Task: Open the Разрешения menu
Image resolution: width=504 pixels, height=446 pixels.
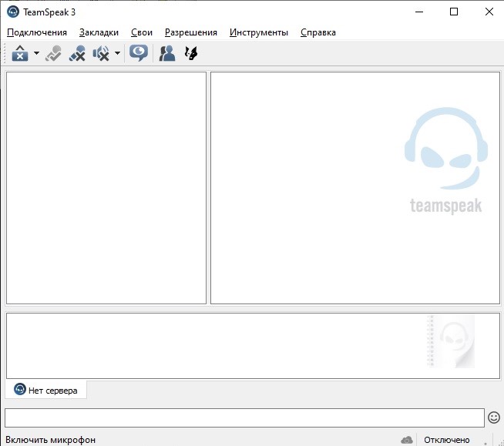Action: click(x=191, y=32)
